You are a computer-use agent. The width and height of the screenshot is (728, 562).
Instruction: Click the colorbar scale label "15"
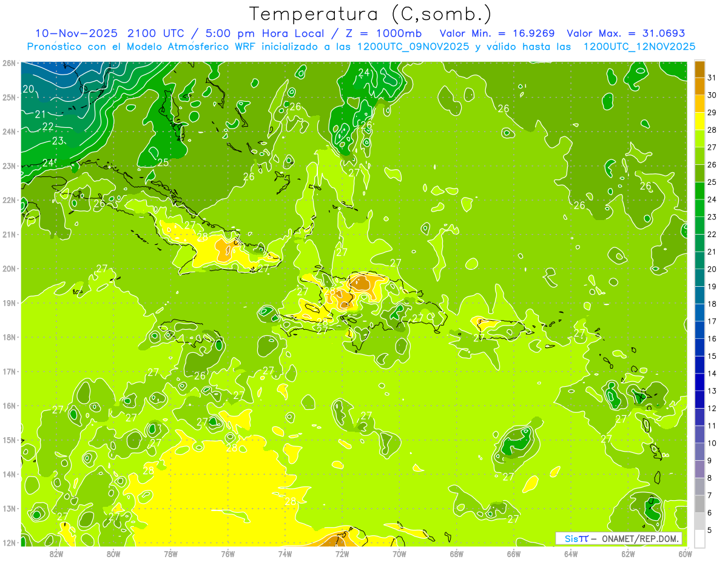[712, 356]
